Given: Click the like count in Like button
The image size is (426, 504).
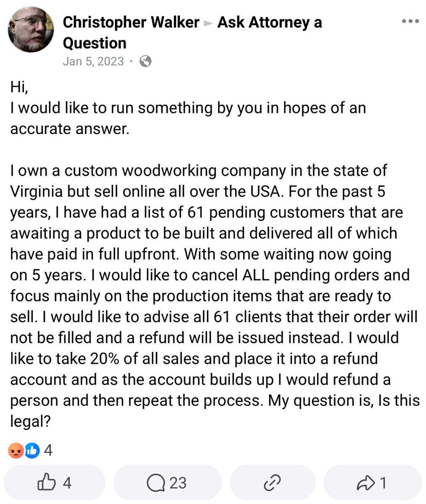Looking at the screenshot, I should tap(67, 483).
